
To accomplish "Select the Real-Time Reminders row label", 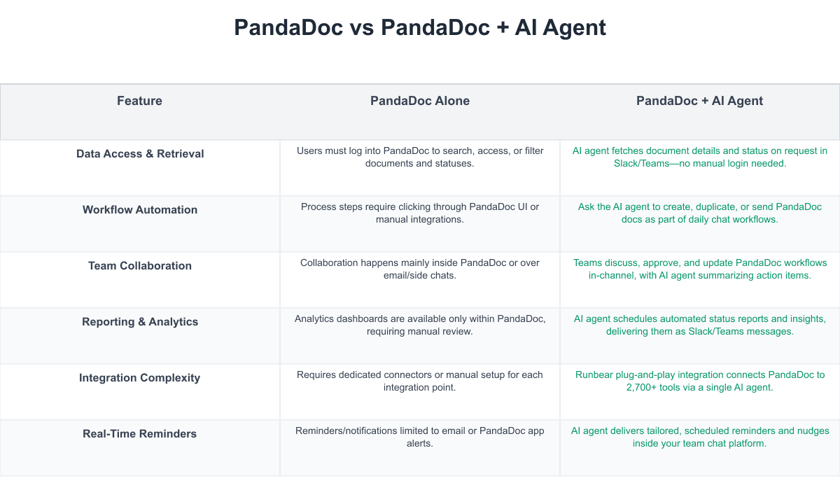I will click(x=140, y=434).
